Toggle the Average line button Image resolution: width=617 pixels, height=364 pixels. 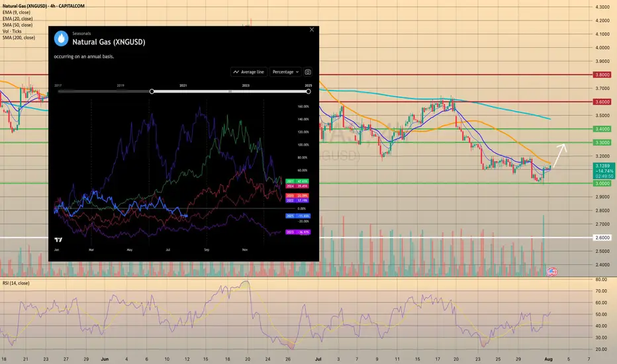point(249,72)
